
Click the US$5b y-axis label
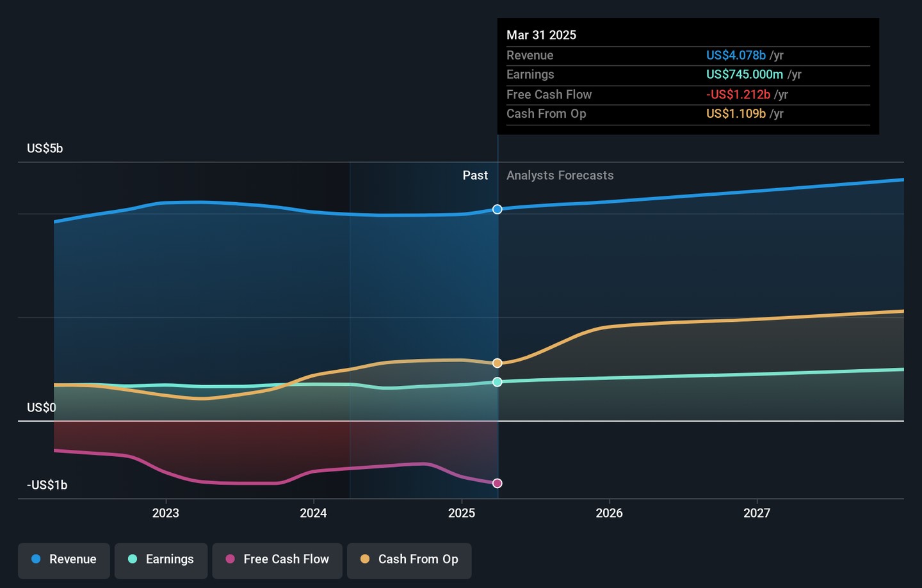(45, 148)
